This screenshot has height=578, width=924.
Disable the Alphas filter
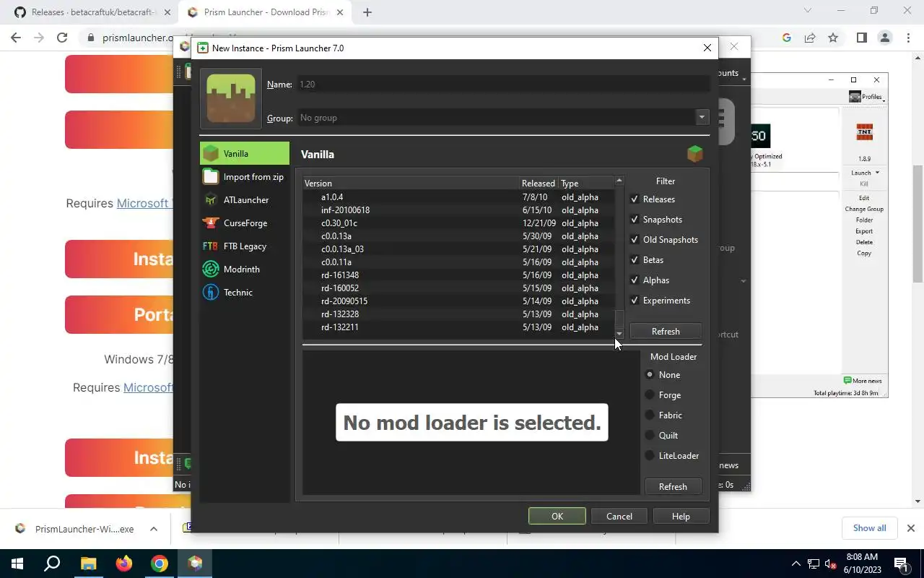635,280
